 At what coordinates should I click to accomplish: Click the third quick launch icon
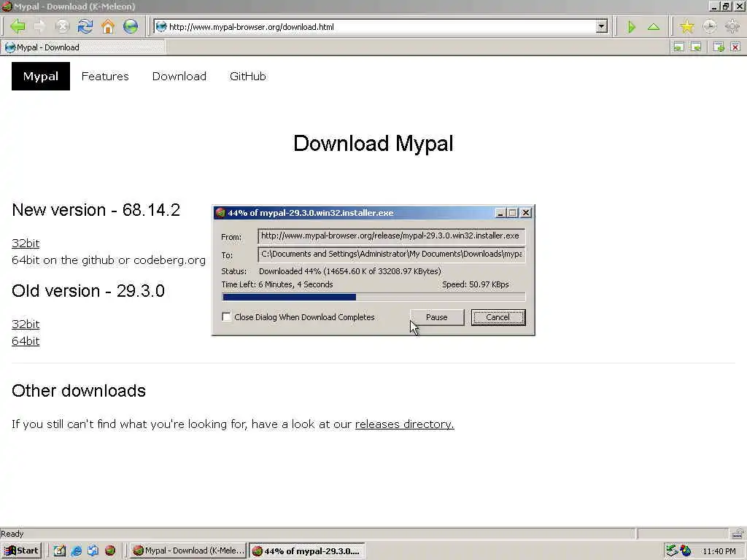93,551
